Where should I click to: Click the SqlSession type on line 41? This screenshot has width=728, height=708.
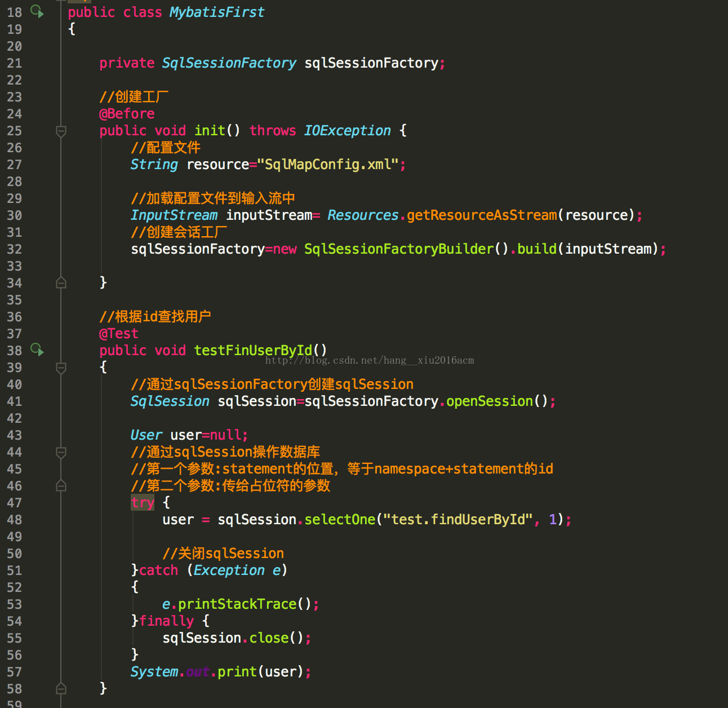(170, 401)
